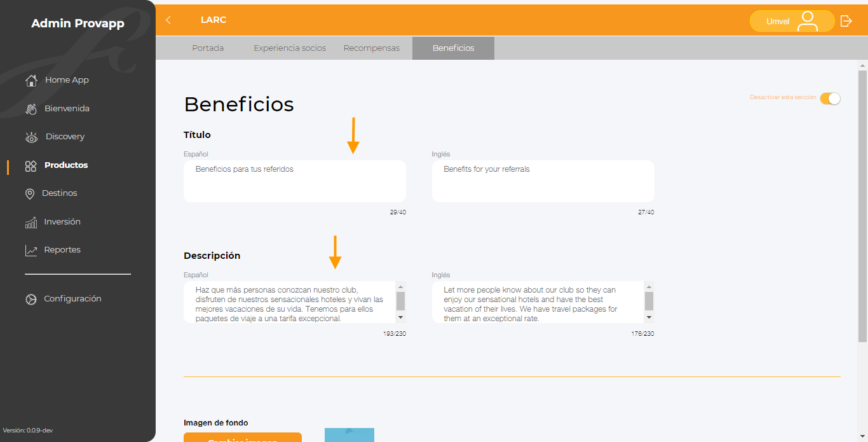Open Home App in sidebar
868x442 pixels.
point(67,80)
